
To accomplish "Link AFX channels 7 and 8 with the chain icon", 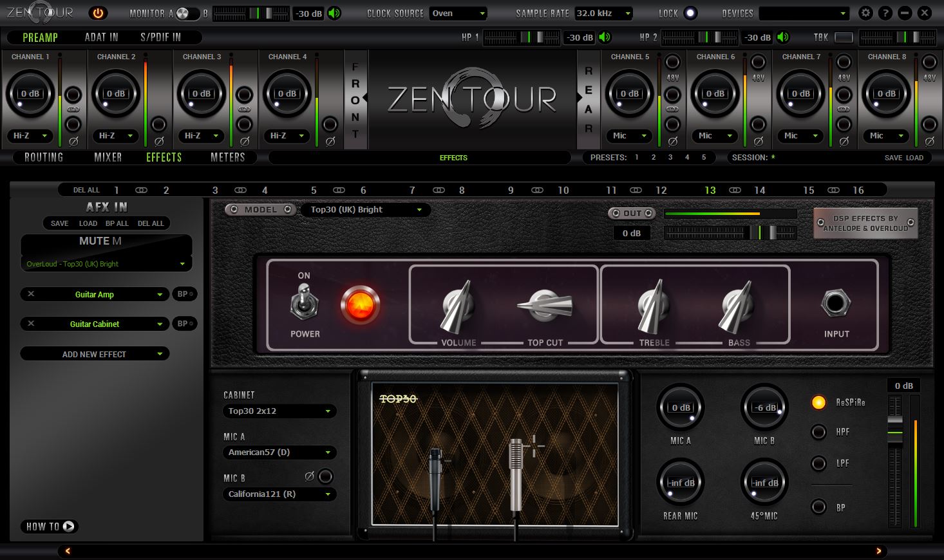I will [439, 190].
